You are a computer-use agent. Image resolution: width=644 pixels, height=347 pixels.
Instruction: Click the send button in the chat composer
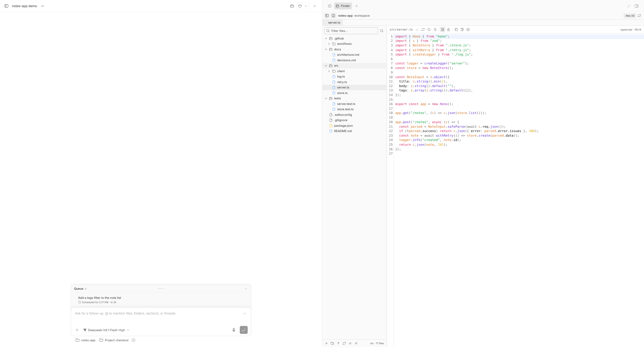[x=244, y=330]
